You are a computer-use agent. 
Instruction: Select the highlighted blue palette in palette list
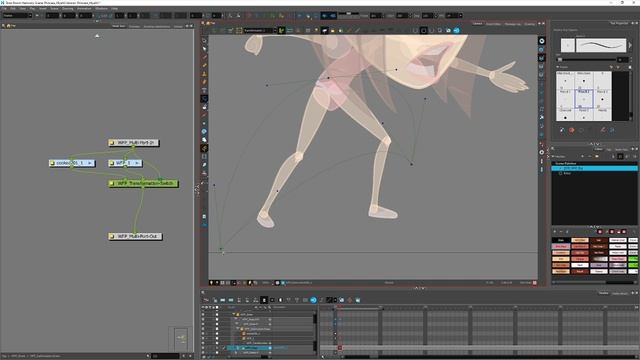pos(594,168)
